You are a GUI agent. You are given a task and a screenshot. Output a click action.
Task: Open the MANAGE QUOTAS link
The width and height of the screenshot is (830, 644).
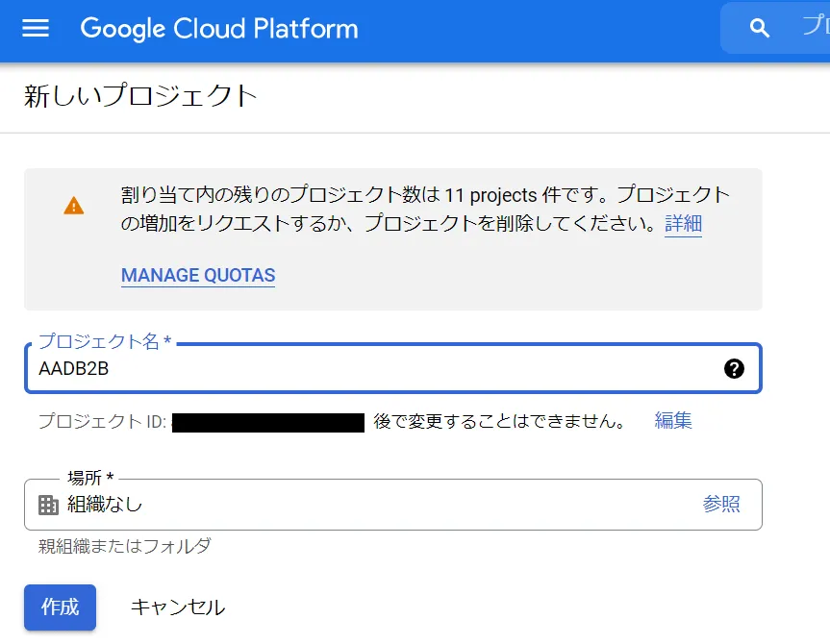198,276
